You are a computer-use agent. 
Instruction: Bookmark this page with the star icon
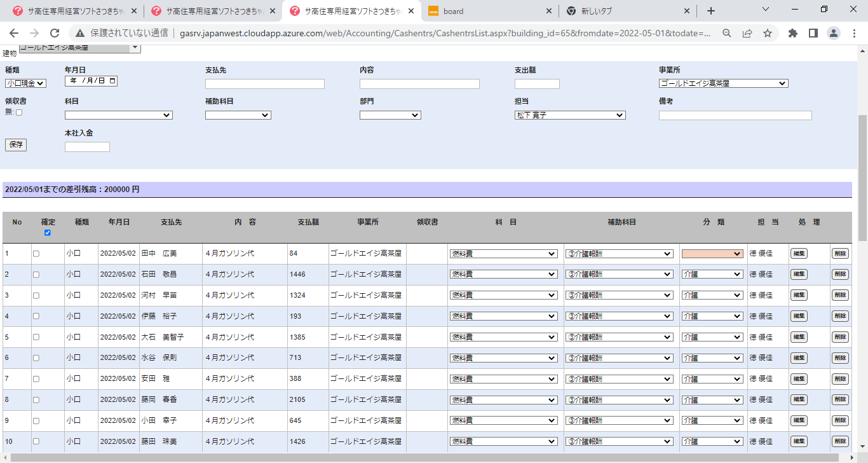[768, 33]
